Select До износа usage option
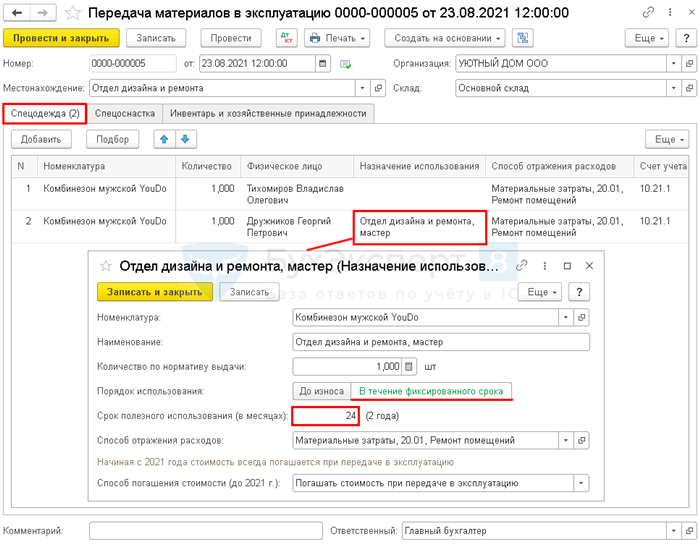 point(320,391)
